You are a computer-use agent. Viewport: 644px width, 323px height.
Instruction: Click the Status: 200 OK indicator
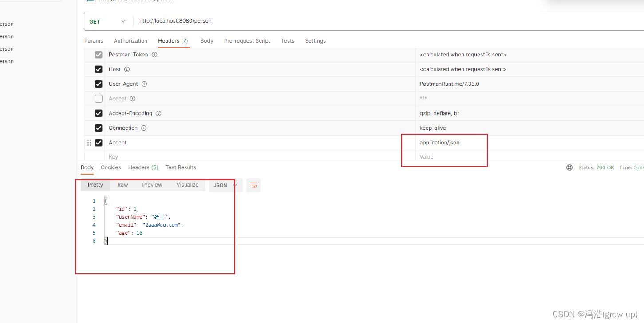click(x=596, y=167)
